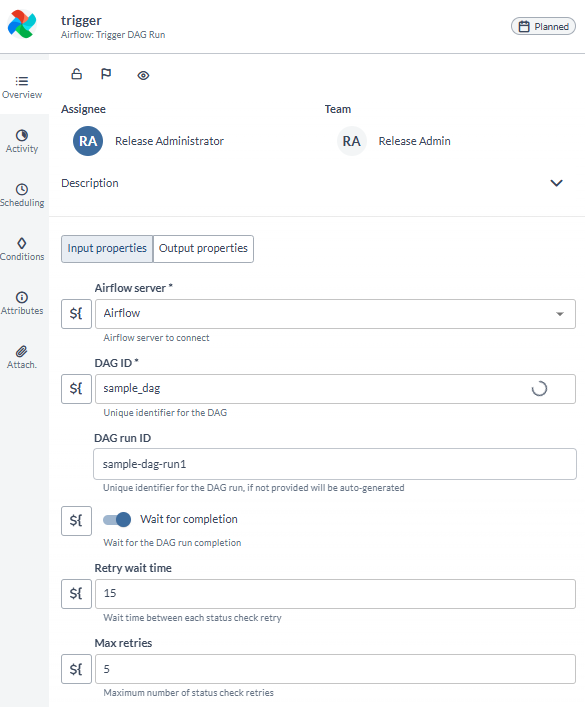Viewport: 585px width, 707px height.
Task: Click 'Maximum number of status check retries' hint
Action: click(x=189, y=693)
